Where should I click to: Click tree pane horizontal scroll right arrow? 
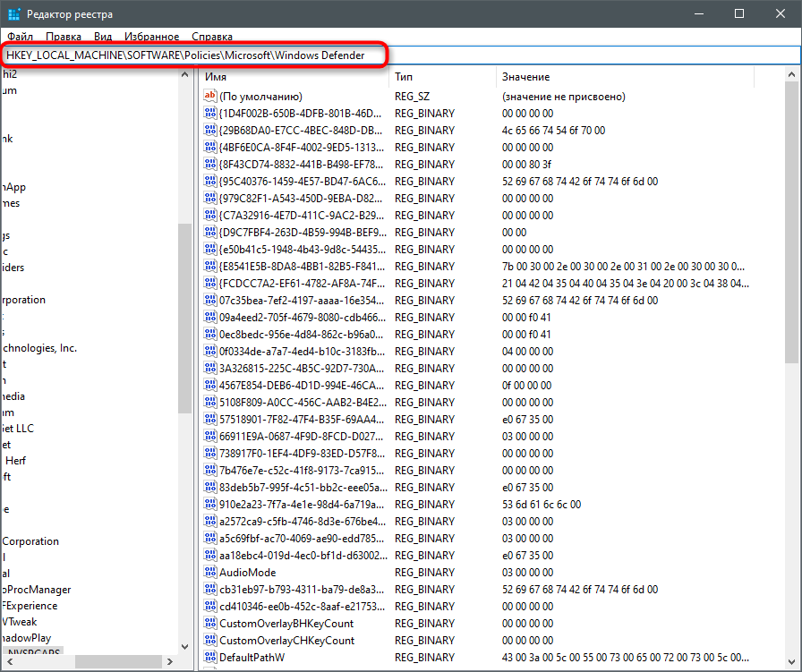point(170,662)
